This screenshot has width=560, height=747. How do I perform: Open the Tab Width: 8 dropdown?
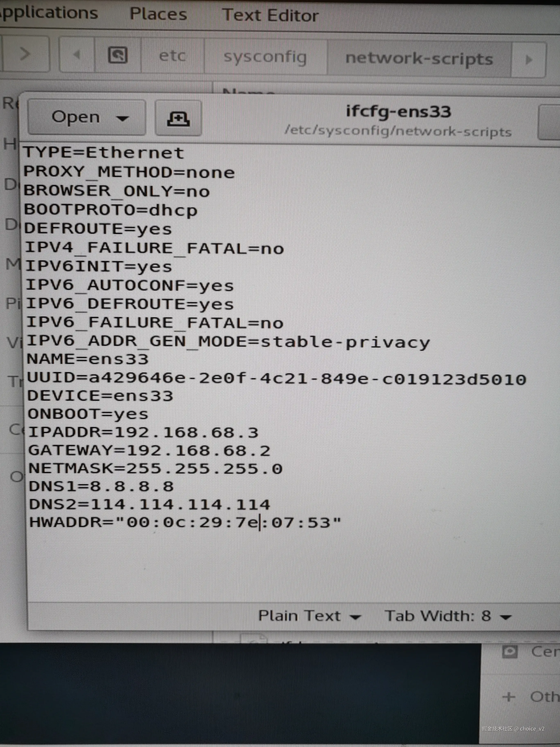click(448, 616)
